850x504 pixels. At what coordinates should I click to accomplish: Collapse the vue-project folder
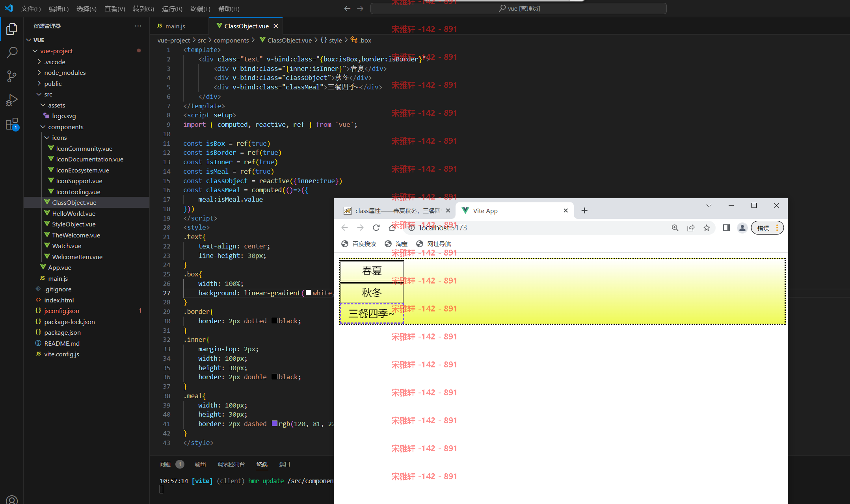pyautogui.click(x=35, y=51)
